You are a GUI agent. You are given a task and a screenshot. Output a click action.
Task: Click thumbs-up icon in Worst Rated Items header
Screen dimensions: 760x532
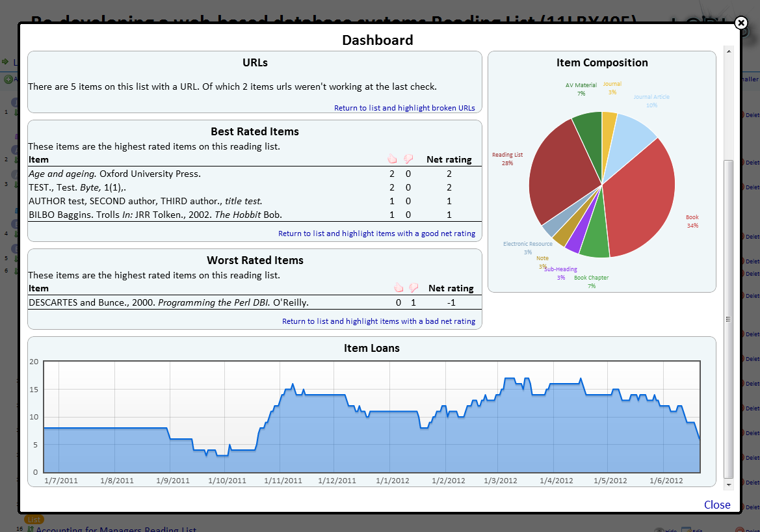point(399,287)
